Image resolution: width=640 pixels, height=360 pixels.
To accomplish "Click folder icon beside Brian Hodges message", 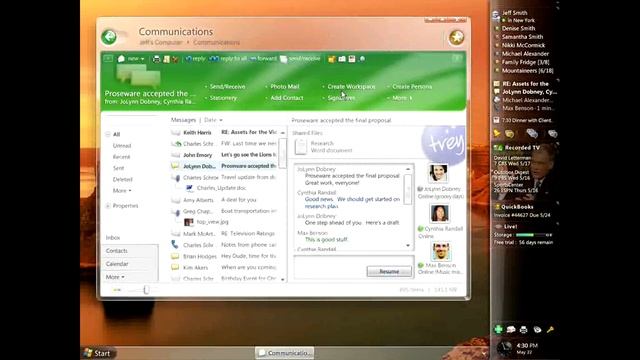I will 175,256.
